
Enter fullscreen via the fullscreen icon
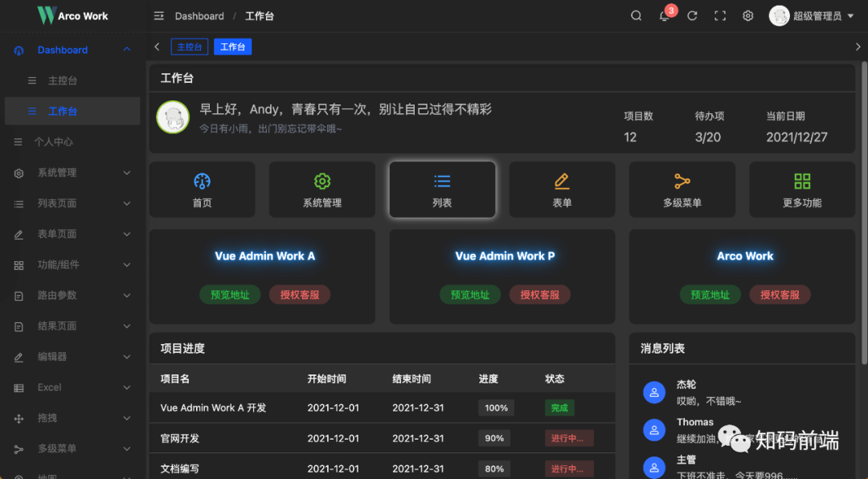[719, 15]
